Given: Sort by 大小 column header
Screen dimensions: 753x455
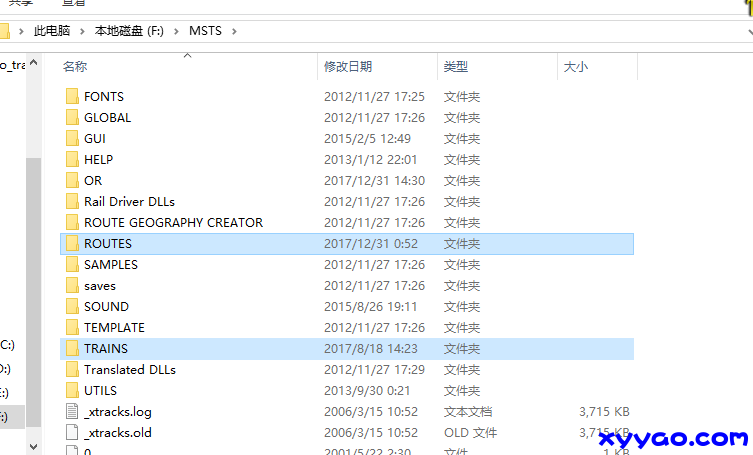Looking at the screenshot, I should [576, 67].
